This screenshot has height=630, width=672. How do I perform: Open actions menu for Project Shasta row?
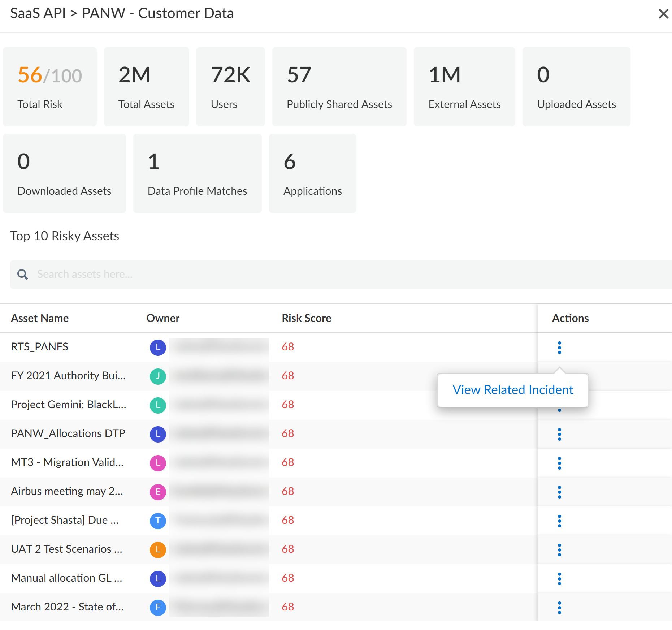pyautogui.click(x=559, y=521)
